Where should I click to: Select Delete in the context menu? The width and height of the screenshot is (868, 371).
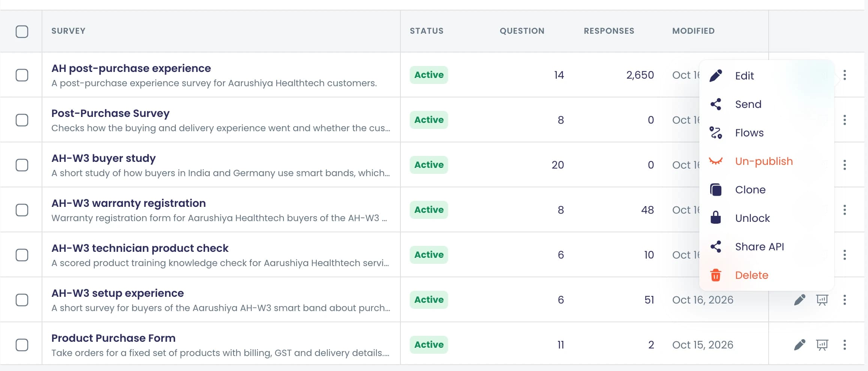click(767, 275)
